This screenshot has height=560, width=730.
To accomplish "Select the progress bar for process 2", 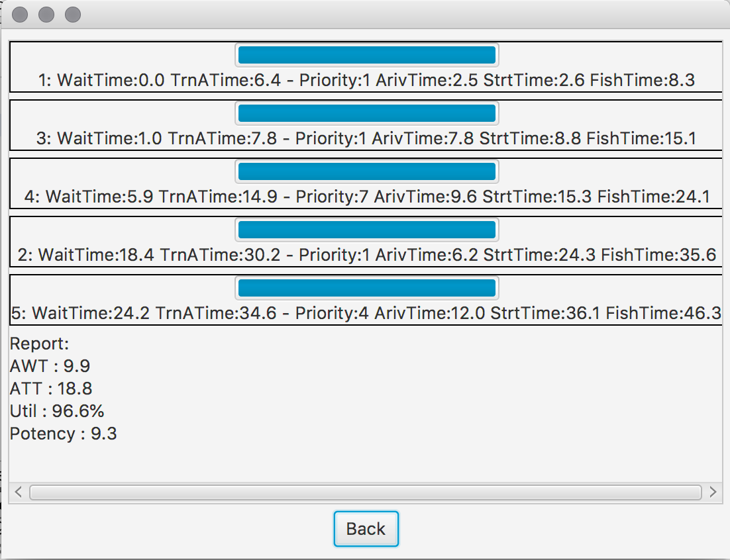I will click(367, 230).
